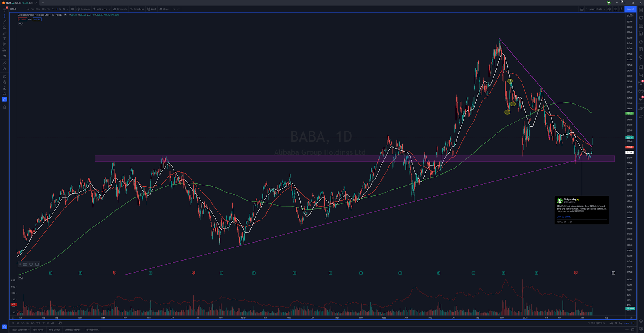Select the W weekly timeframe
The image size is (644, 333).
(60, 9)
